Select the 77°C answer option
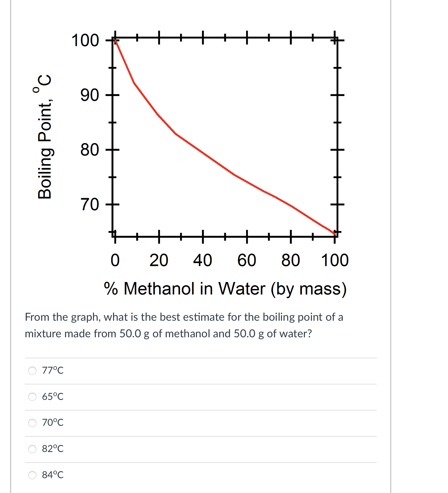This screenshot has width=448, height=493. [x=32, y=370]
